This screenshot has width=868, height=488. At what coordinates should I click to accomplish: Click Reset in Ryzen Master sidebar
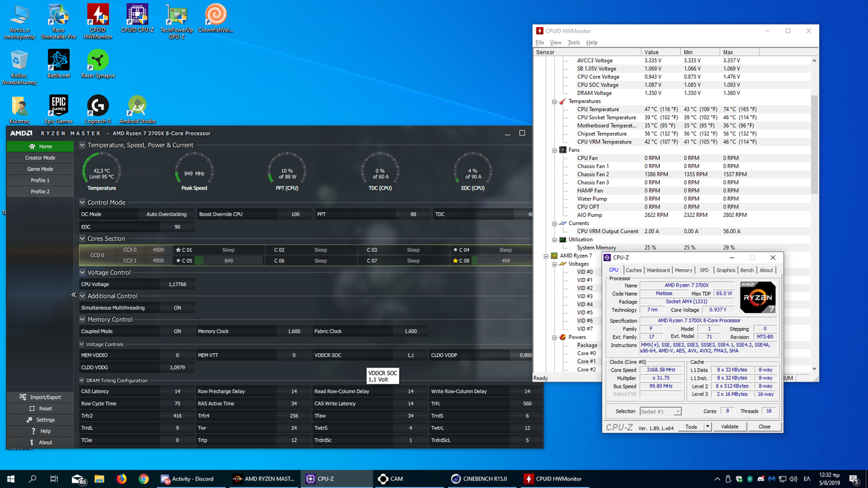[40, 409]
